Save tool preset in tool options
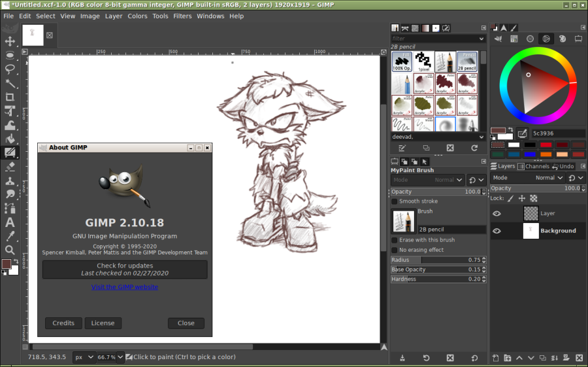Screen dimensions: 588x367 (402, 358)
